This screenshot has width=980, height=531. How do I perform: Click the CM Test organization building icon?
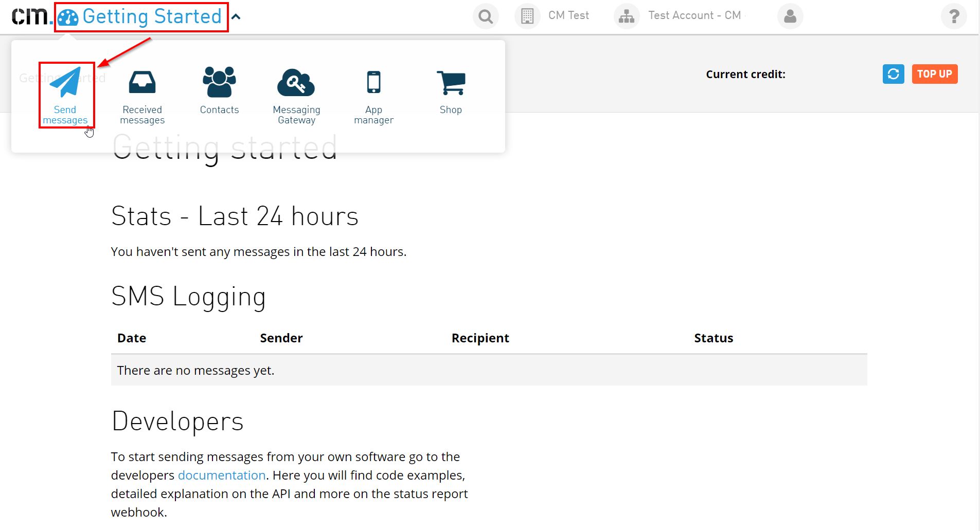(x=527, y=16)
